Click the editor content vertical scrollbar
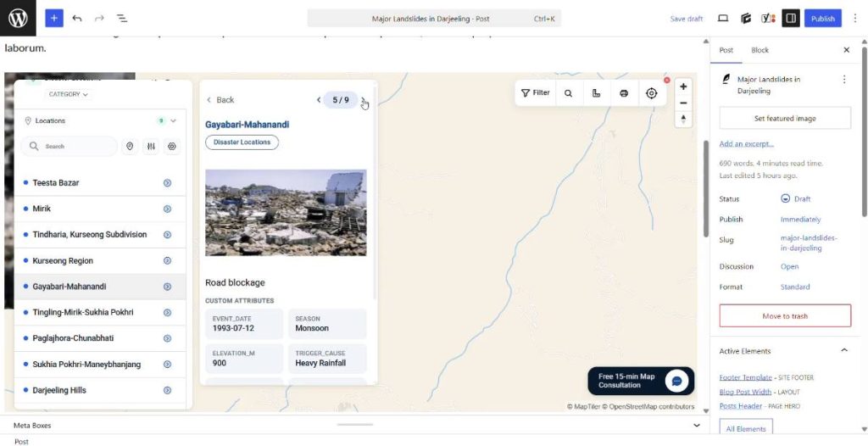868x446 pixels. tap(706, 188)
